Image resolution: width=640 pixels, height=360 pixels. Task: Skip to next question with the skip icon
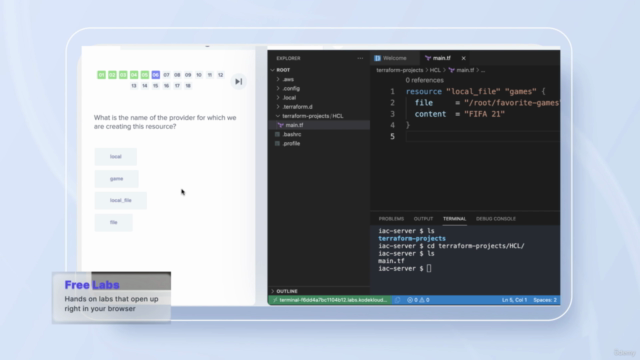(x=239, y=82)
